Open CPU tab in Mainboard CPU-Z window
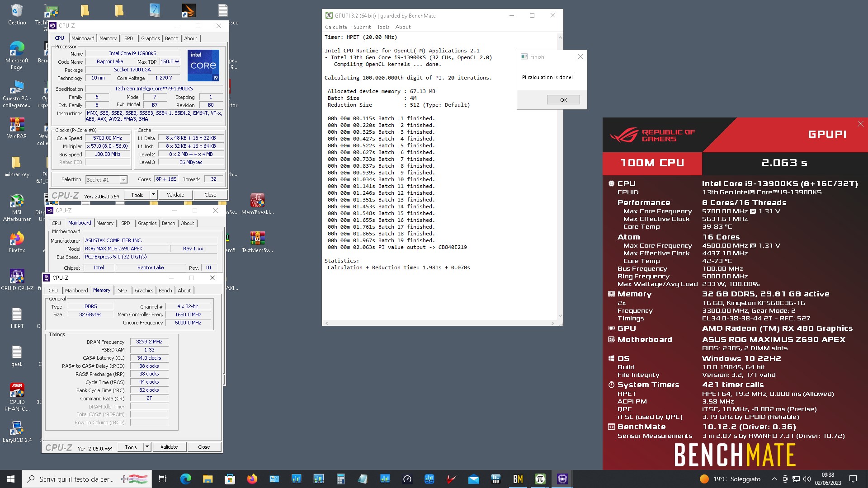 [x=56, y=223]
